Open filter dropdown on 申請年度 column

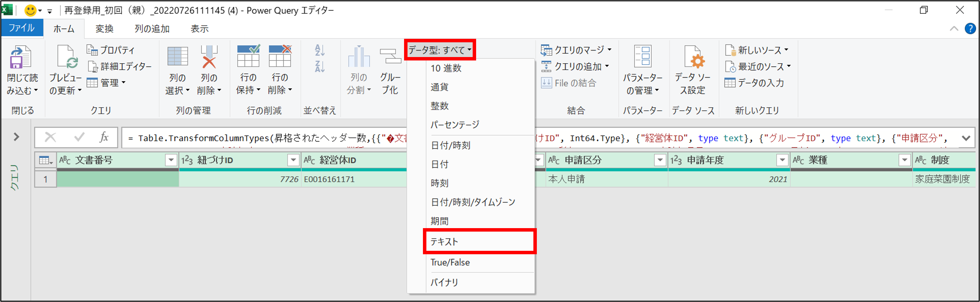tap(782, 160)
